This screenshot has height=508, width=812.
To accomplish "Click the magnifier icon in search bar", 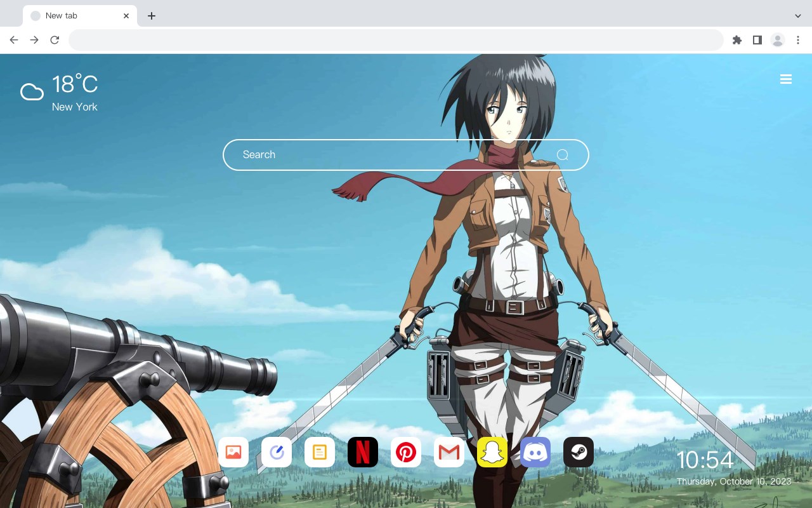I will 563,155.
